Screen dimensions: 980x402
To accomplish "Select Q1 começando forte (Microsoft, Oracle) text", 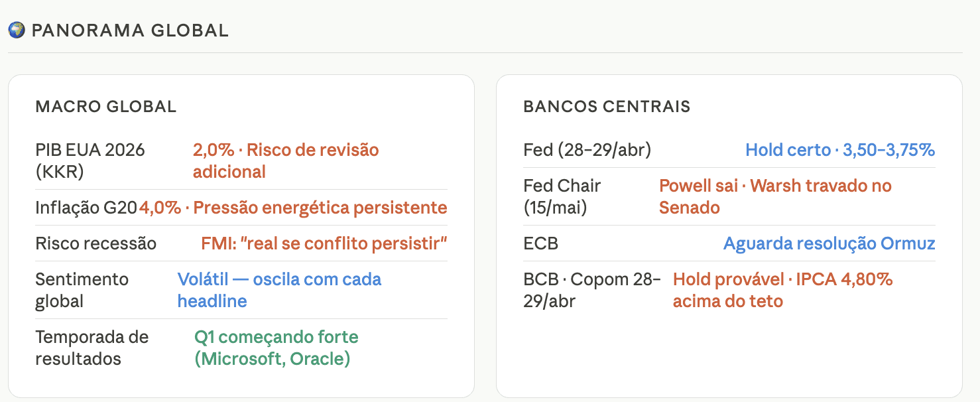I will (x=276, y=348).
